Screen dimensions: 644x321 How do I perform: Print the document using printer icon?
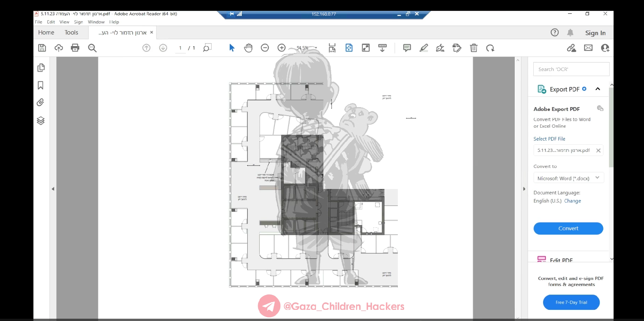click(75, 48)
